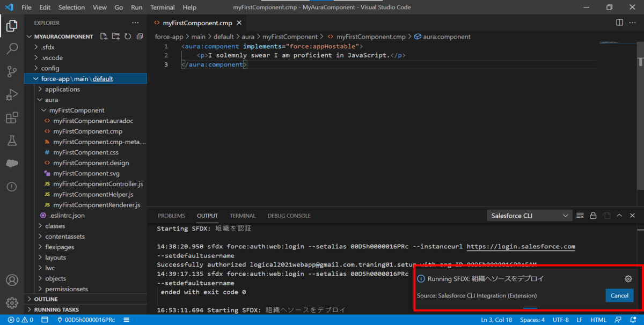
Task: Refresh the Explorer file tree
Action: [128, 36]
